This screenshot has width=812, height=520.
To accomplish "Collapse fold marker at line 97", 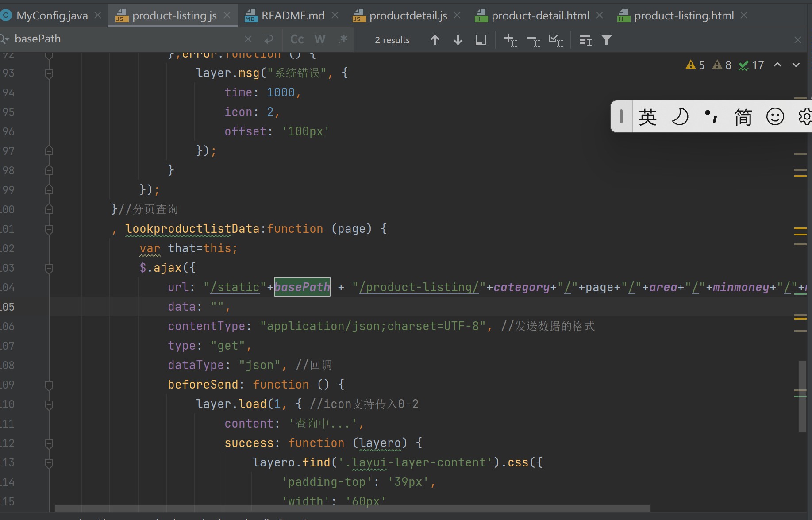I will coord(49,151).
